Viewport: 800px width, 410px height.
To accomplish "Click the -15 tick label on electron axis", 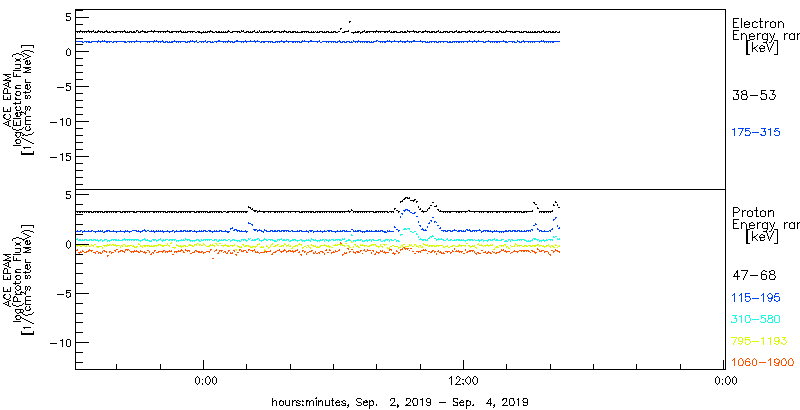I will [x=60, y=157].
